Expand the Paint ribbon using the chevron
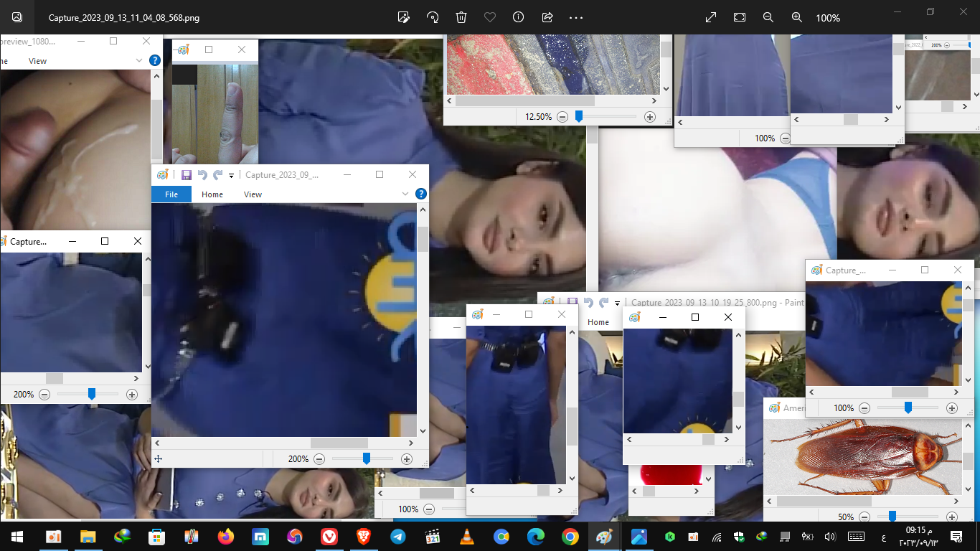Viewport: 980px width, 551px height. tap(405, 194)
